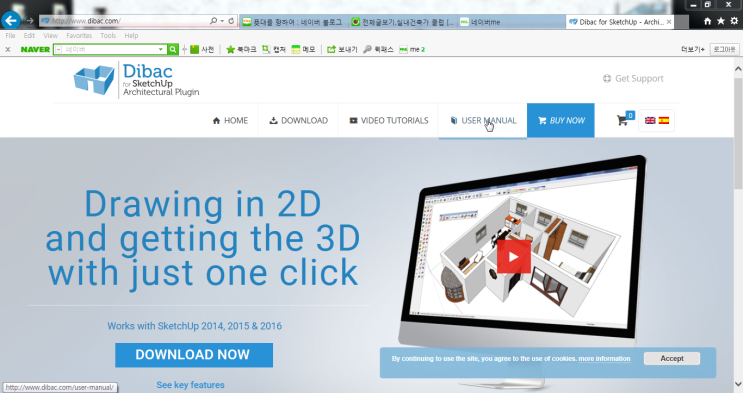Image resolution: width=743 pixels, height=393 pixels.
Task: Click the blue BUY NOW button
Action: click(561, 120)
